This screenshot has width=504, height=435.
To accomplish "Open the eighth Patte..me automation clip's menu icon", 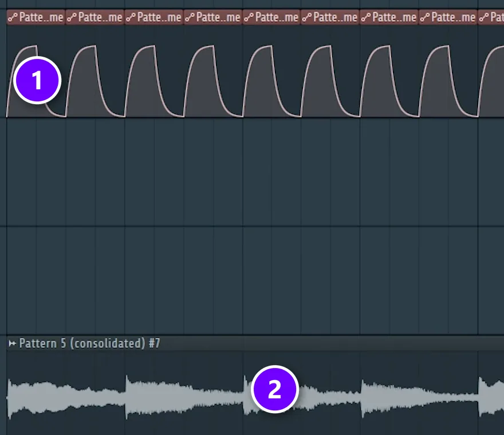I will click(425, 17).
